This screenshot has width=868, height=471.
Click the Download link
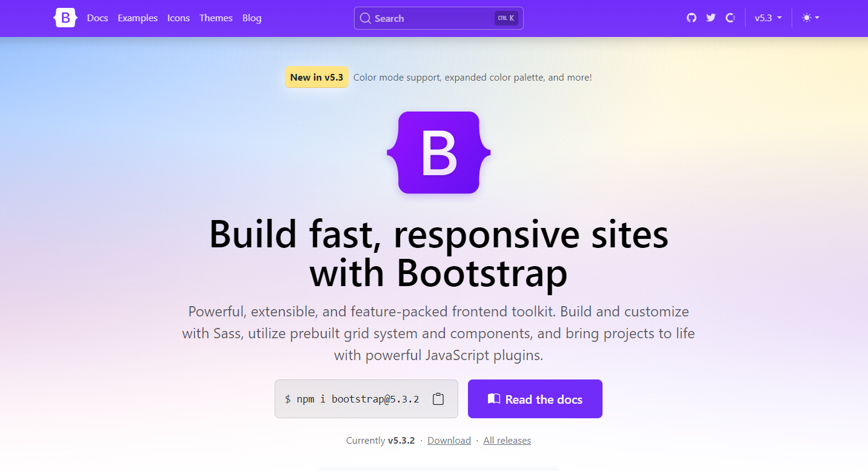tap(449, 441)
